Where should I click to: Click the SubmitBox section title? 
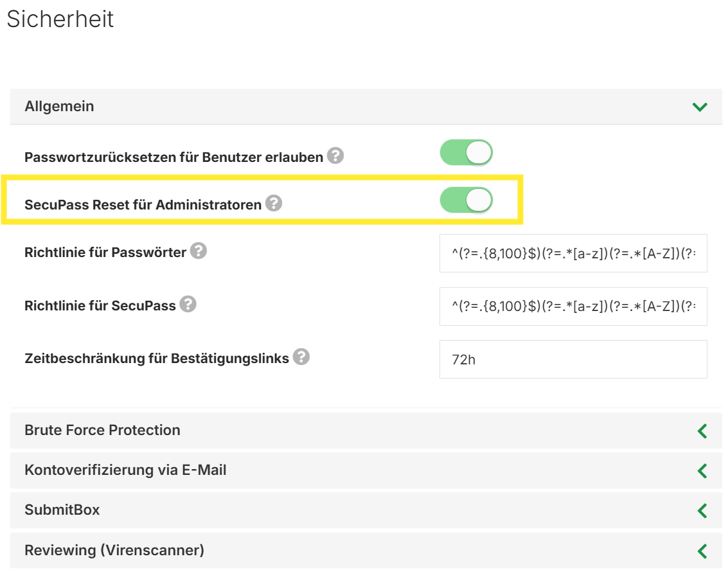pyautogui.click(x=62, y=510)
